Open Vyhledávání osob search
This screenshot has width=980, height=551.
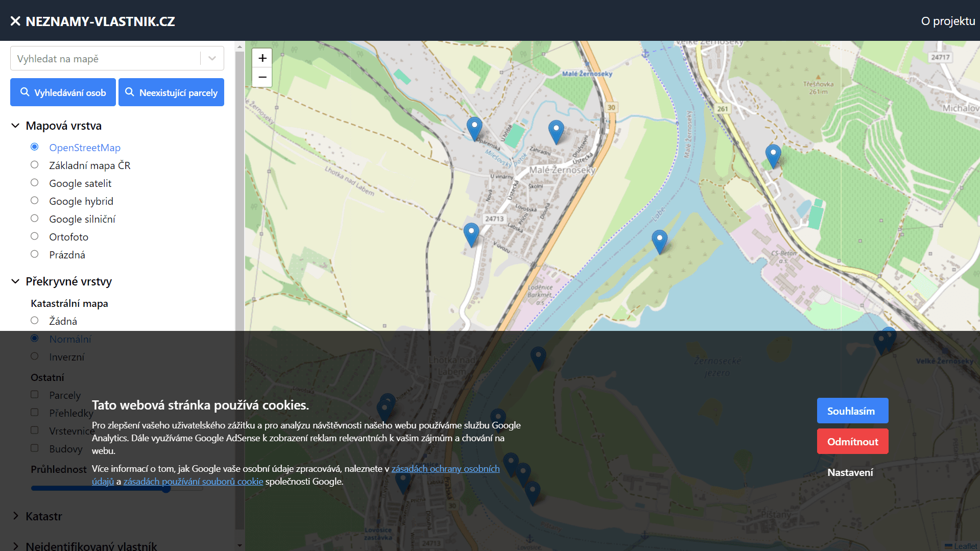63,92
